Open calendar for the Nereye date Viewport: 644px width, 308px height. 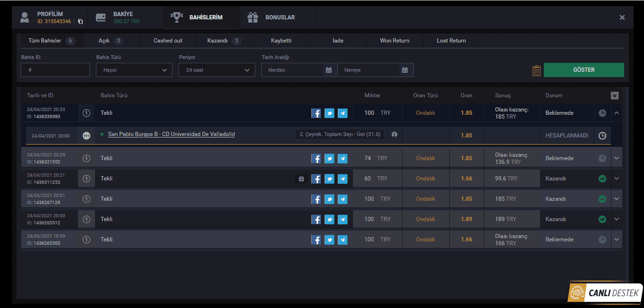tap(405, 70)
